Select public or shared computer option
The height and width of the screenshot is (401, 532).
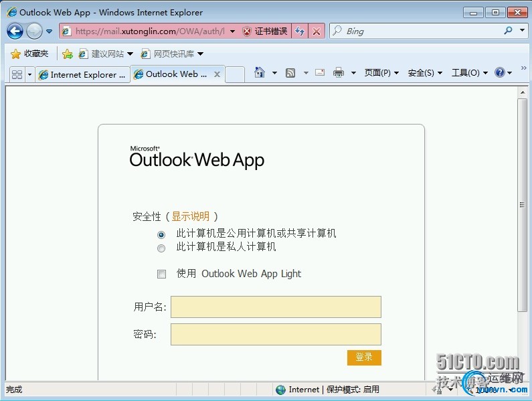161,234
